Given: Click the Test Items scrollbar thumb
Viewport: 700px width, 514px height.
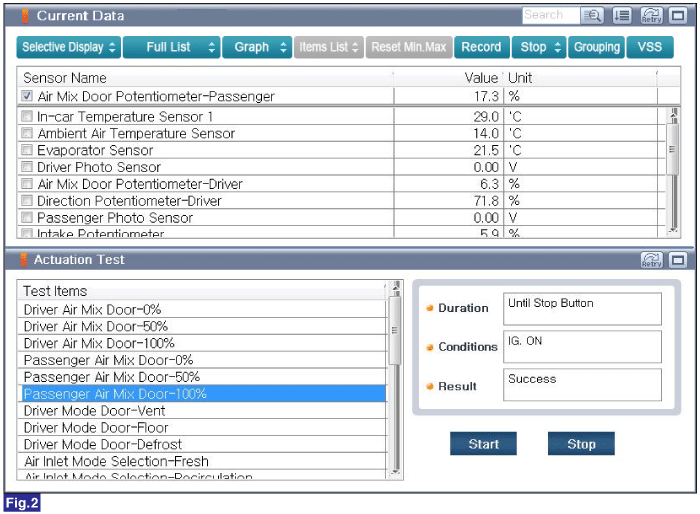Looking at the screenshot, I should coord(395,331).
